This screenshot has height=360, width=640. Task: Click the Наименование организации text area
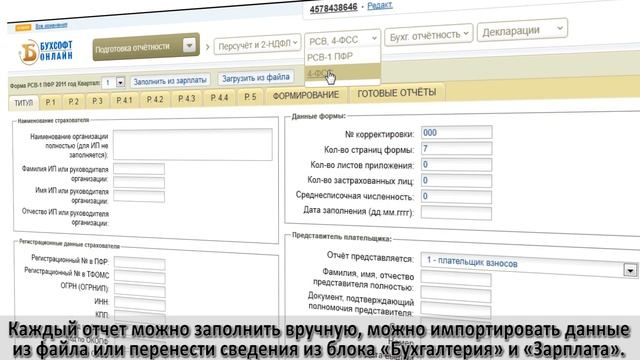(193, 144)
